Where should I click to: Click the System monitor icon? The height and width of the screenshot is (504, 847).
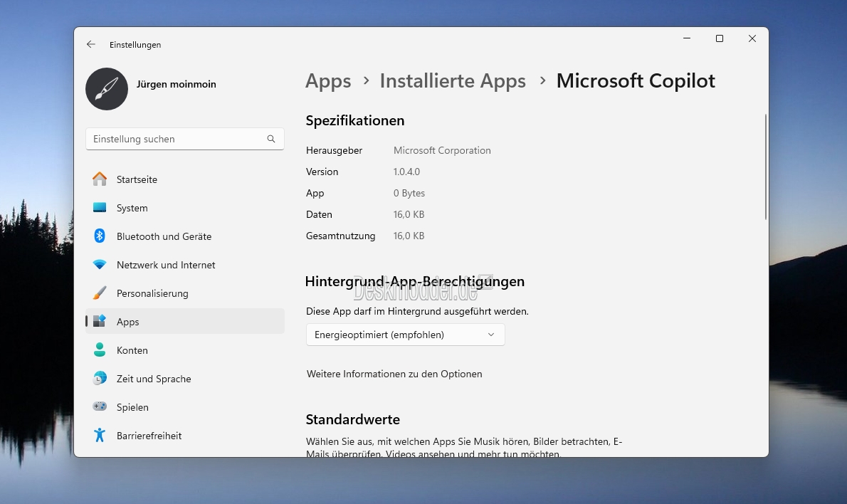click(100, 207)
